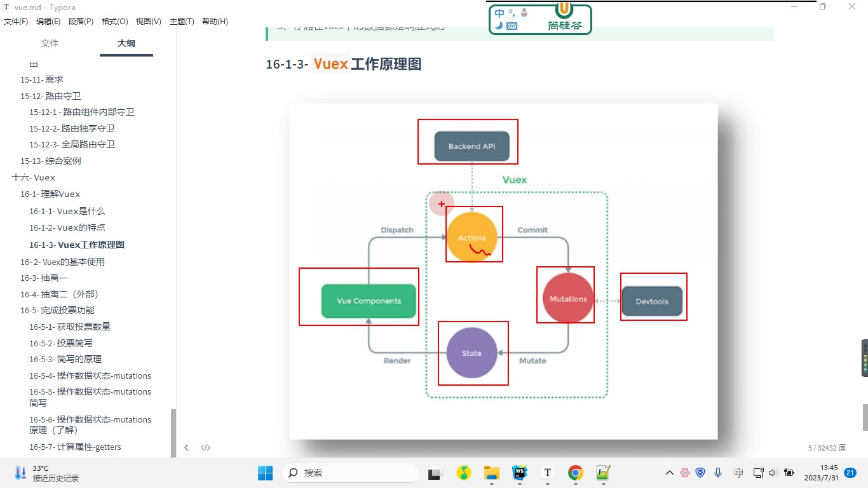Open the 主题(T) menu

coord(182,21)
